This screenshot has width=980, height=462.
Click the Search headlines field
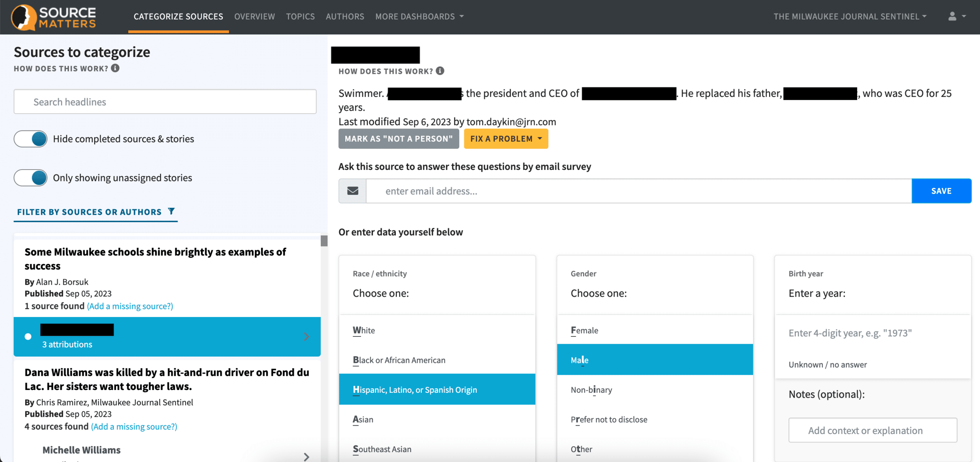click(165, 101)
